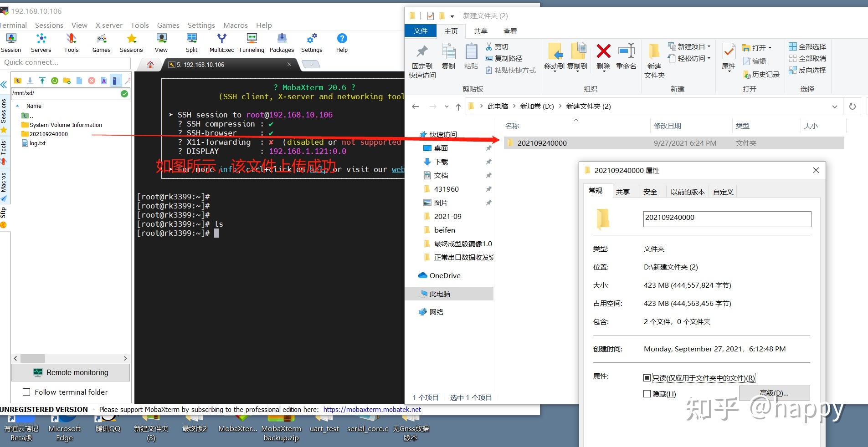
Task: Open the Tunneling tool icon
Action: pyautogui.click(x=252, y=43)
